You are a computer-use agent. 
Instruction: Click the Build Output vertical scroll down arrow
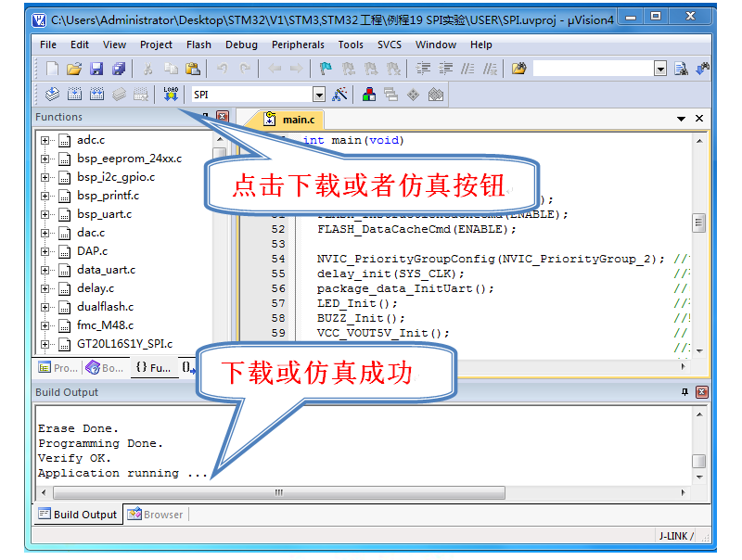[699, 477]
